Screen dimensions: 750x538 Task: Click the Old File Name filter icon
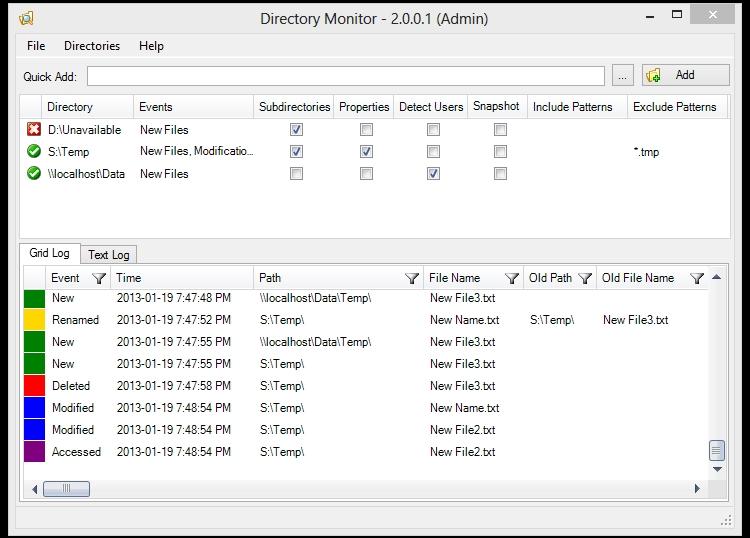[x=697, y=278]
